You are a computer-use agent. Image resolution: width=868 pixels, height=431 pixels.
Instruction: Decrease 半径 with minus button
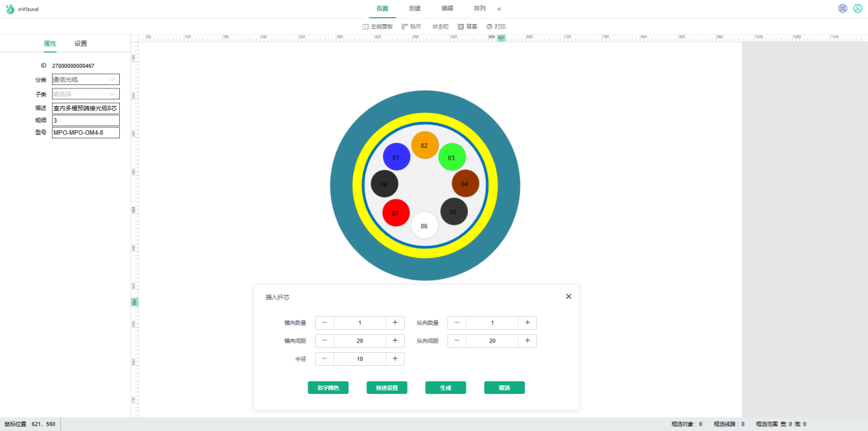(325, 358)
